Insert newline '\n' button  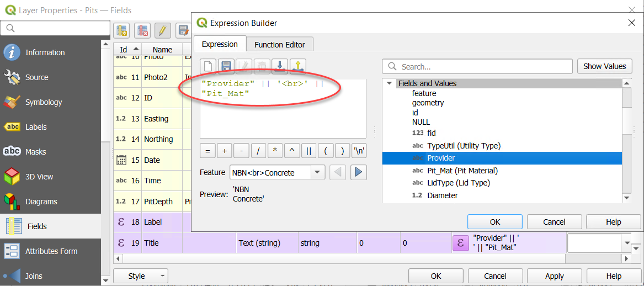click(359, 151)
